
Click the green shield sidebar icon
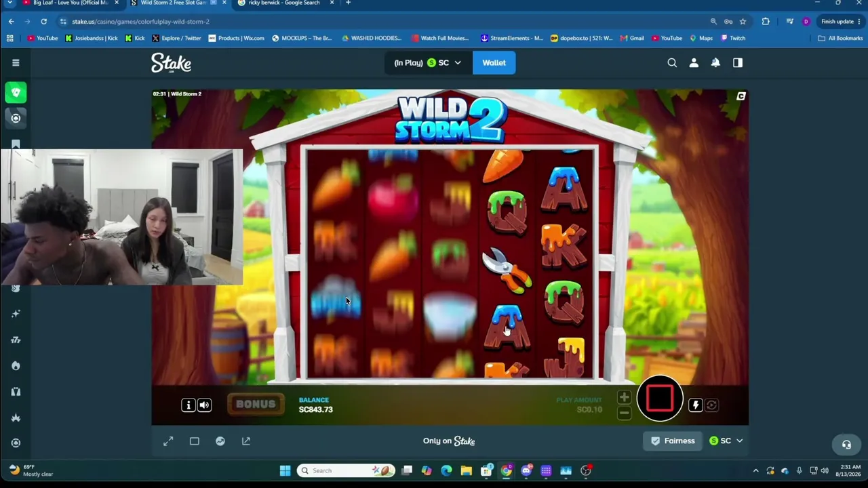(16, 92)
